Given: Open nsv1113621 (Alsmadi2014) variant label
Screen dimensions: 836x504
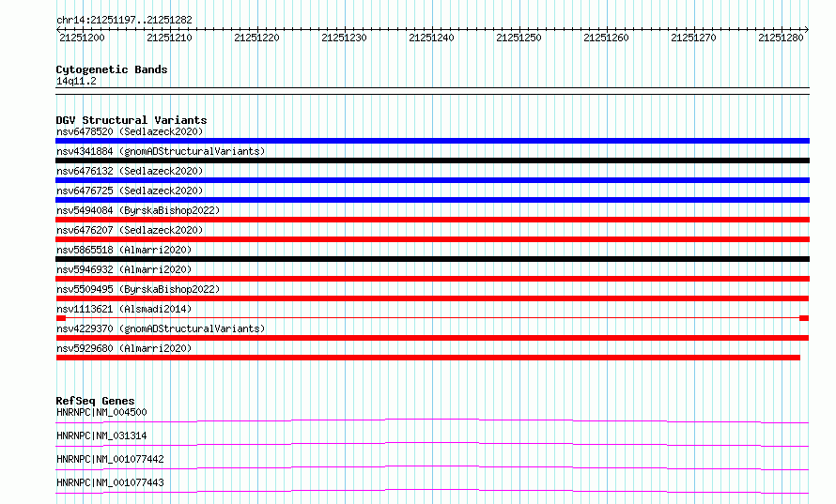Looking at the screenshot, I should tap(124, 309).
